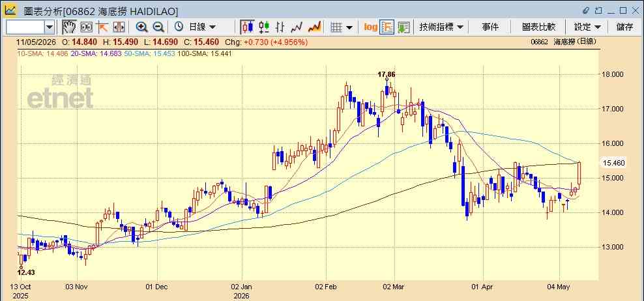Click the 11/05/2026 date readout

pyautogui.click(x=37, y=42)
